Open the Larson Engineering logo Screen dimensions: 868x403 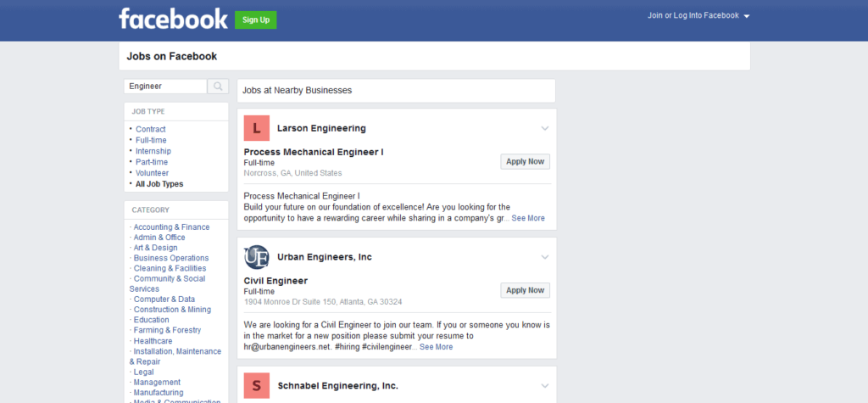(x=257, y=128)
